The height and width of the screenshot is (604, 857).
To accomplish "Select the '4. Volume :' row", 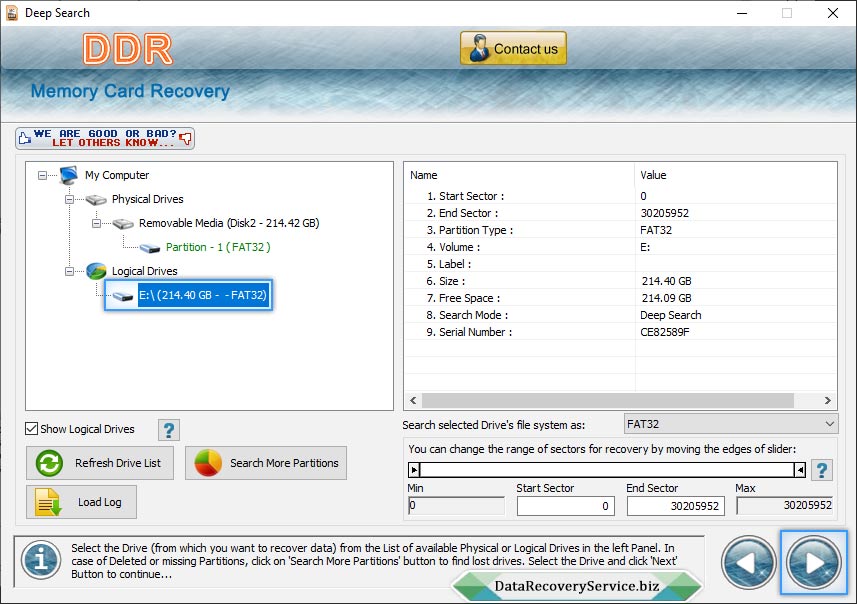I will click(x=621, y=247).
